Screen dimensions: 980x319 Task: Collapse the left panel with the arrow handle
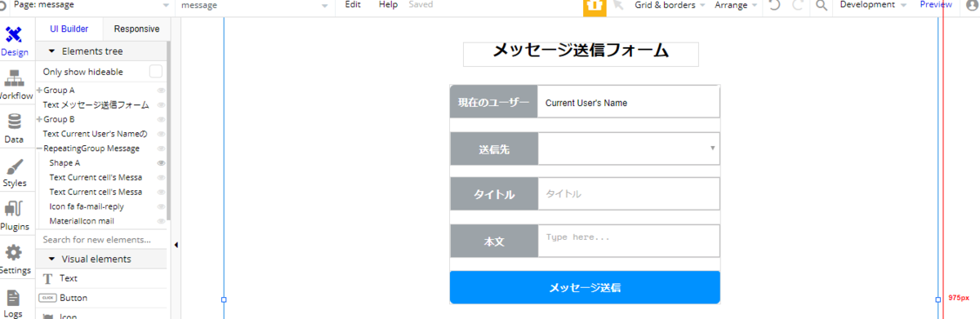point(176,245)
